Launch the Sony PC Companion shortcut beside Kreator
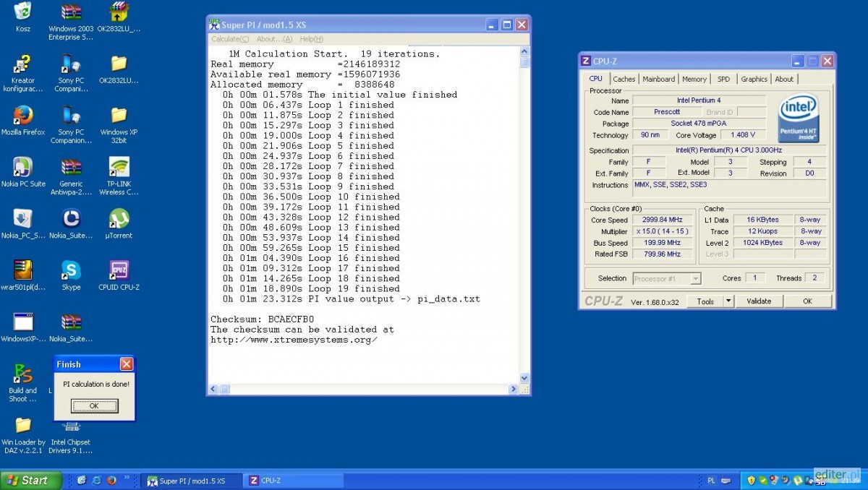 tap(71, 64)
